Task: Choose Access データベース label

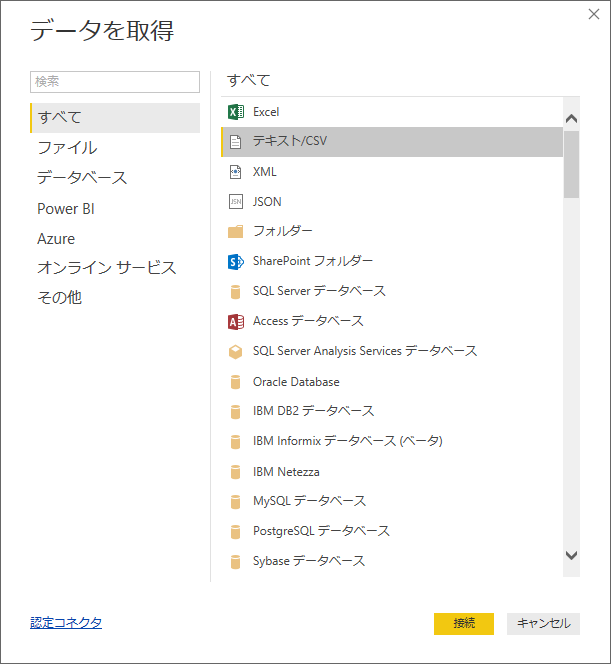Action: pyautogui.click(x=308, y=321)
